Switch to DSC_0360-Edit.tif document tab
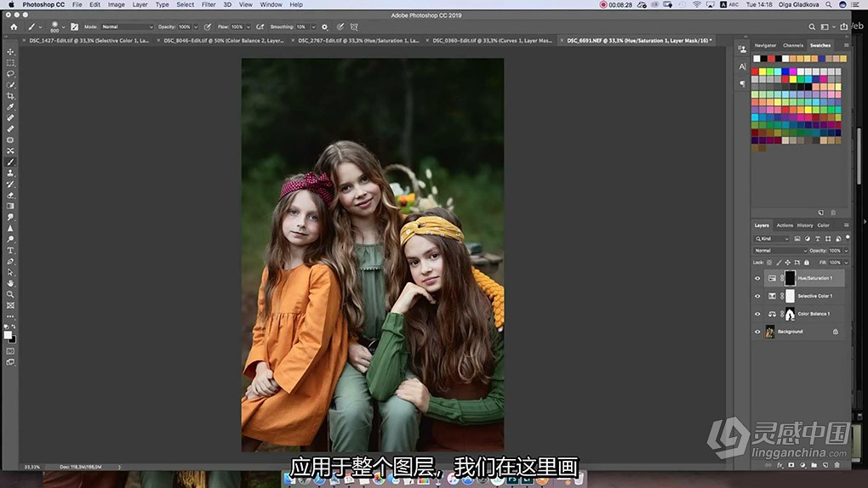The height and width of the screenshot is (488, 868). 492,41
